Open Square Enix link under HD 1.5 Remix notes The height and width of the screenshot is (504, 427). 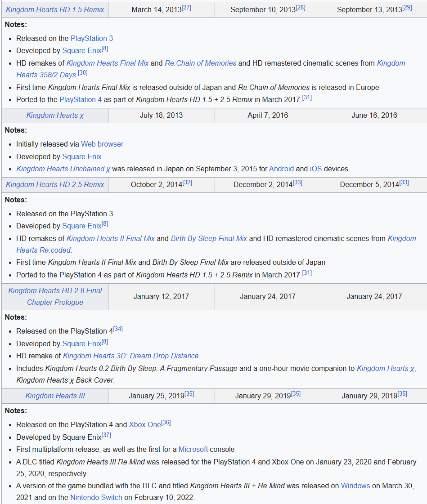pos(82,51)
